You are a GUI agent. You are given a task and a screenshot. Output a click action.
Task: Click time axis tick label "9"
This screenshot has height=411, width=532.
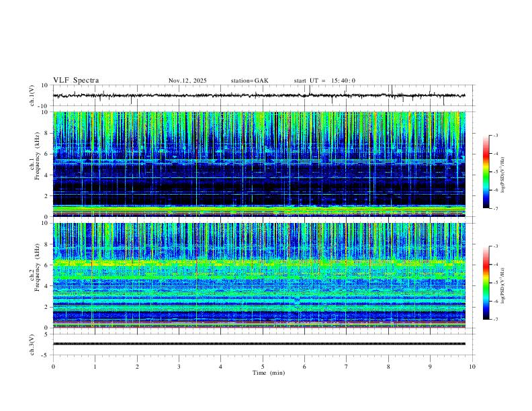coord(430,367)
